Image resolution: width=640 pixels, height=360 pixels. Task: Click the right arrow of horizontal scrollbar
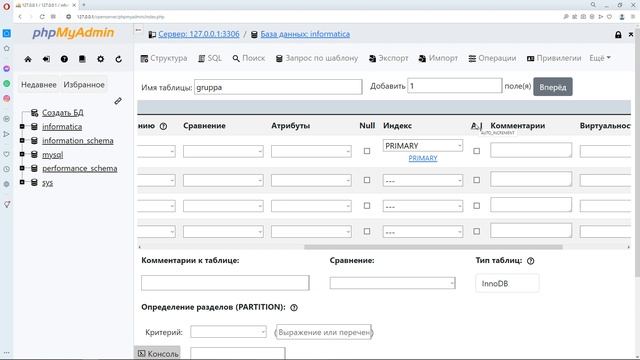tap(628, 247)
